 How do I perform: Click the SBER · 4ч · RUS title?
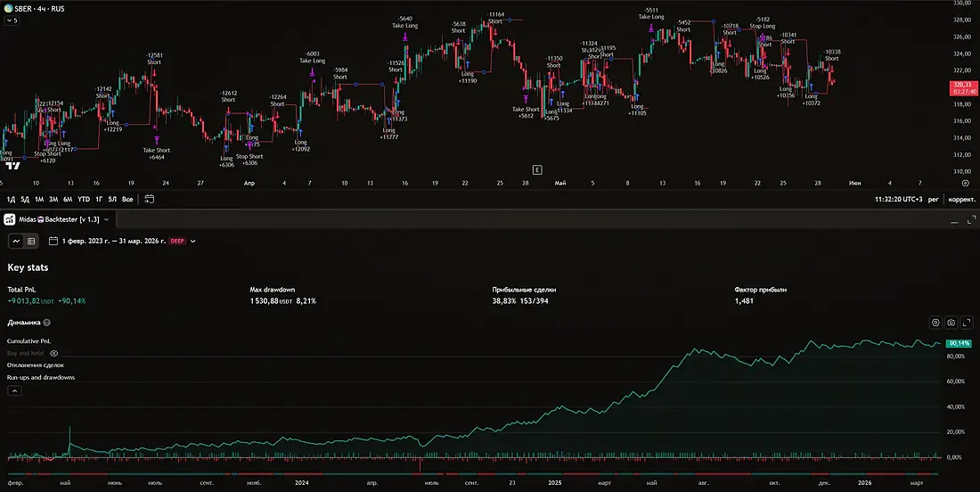click(39, 9)
